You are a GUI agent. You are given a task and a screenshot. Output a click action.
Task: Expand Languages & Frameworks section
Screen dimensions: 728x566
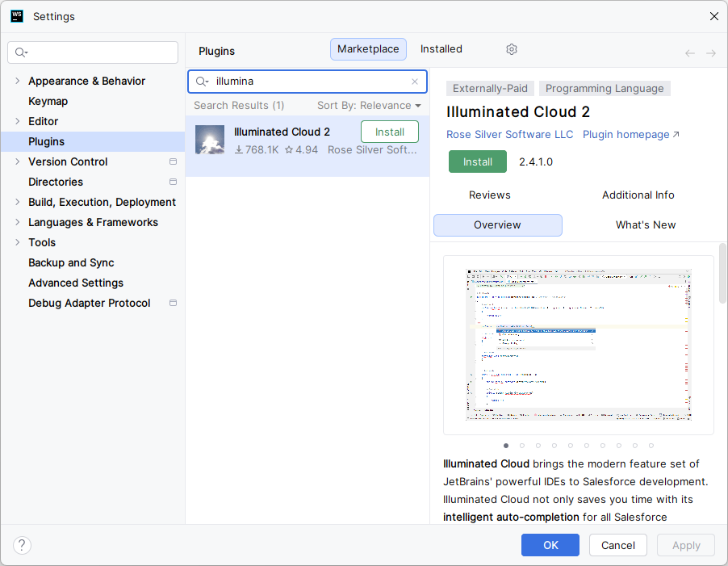tap(17, 222)
